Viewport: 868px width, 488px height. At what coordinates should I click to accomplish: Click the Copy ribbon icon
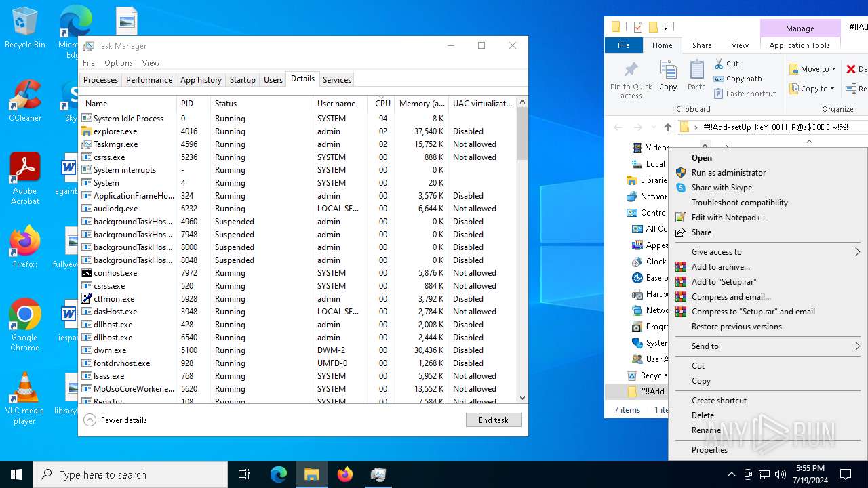668,75
